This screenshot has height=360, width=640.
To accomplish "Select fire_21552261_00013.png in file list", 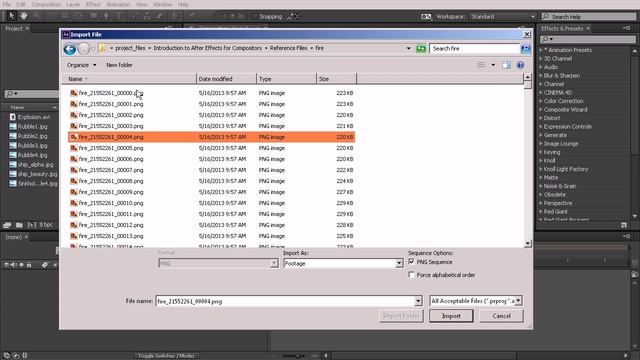I will pos(211,236).
